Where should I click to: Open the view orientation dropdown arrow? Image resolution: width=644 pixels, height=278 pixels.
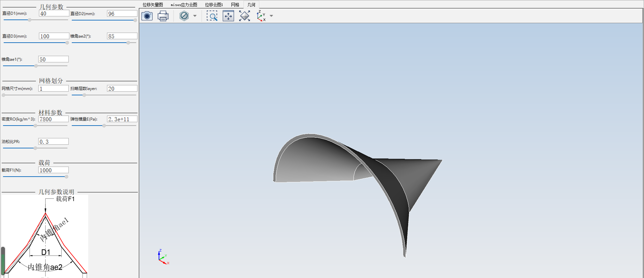[271, 16]
